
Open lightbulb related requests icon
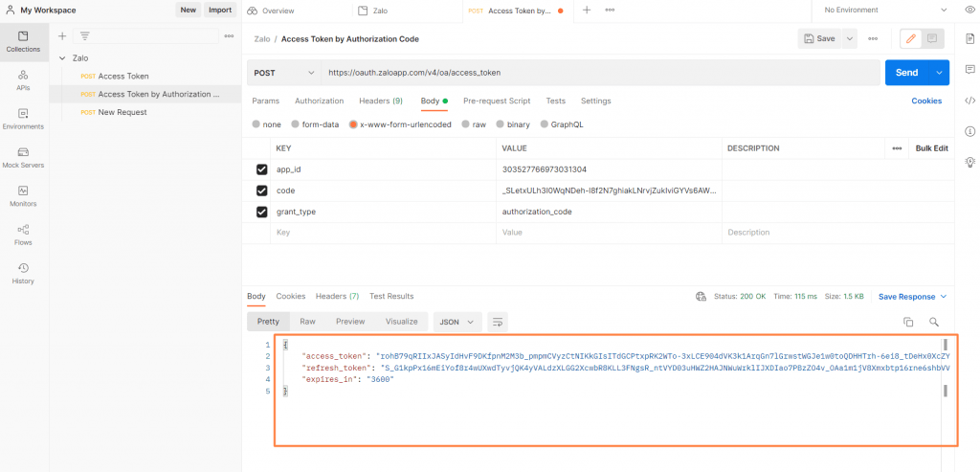pos(970,162)
